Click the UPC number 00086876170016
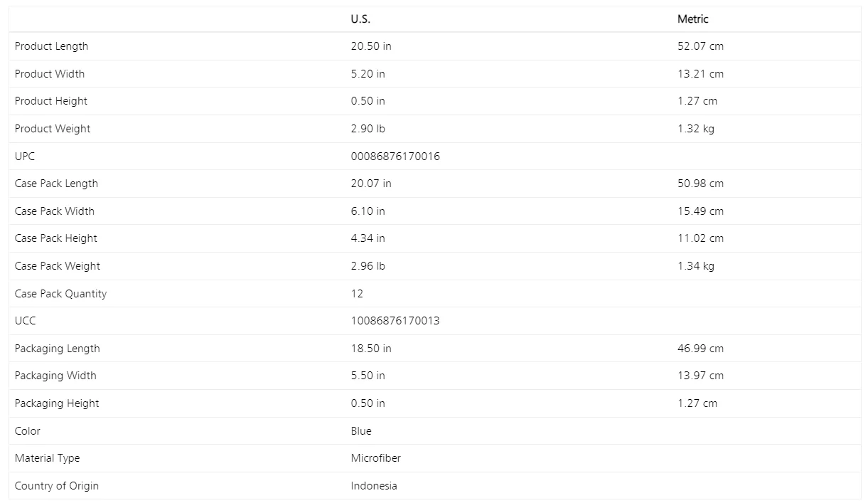The width and height of the screenshot is (868, 503). pyautogui.click(x=395, y=157)
